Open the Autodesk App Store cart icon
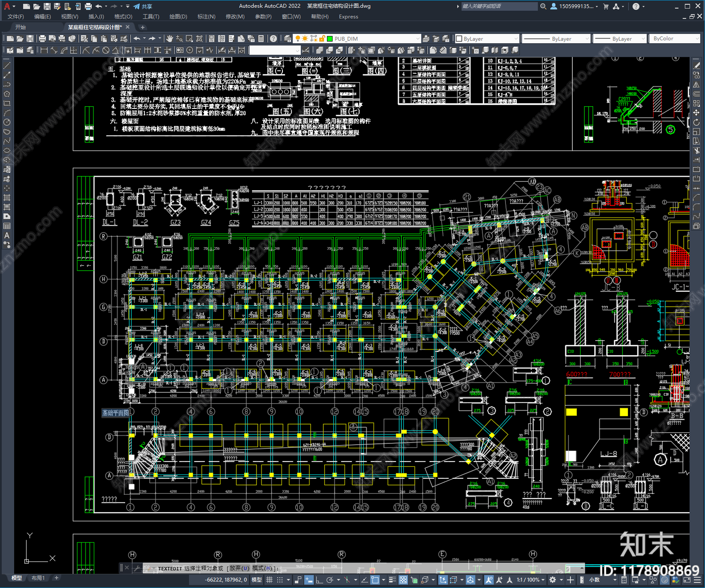Screen dimensions: 705x588 click(x=606, y=6)
